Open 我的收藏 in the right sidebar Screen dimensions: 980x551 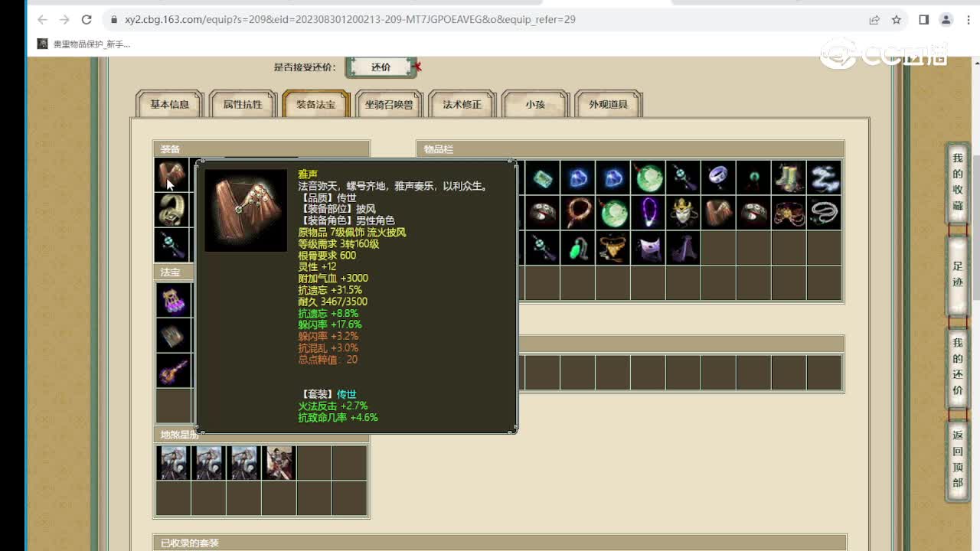958,182
